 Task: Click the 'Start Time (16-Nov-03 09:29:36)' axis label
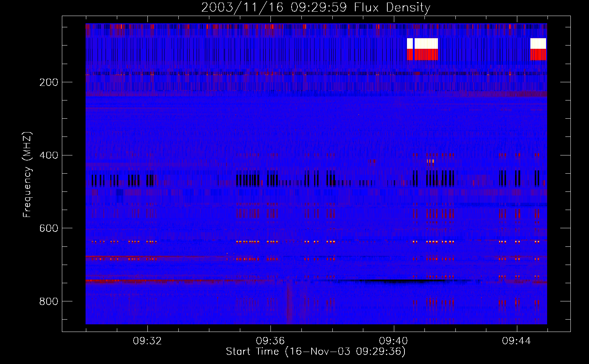coord(316,352)
